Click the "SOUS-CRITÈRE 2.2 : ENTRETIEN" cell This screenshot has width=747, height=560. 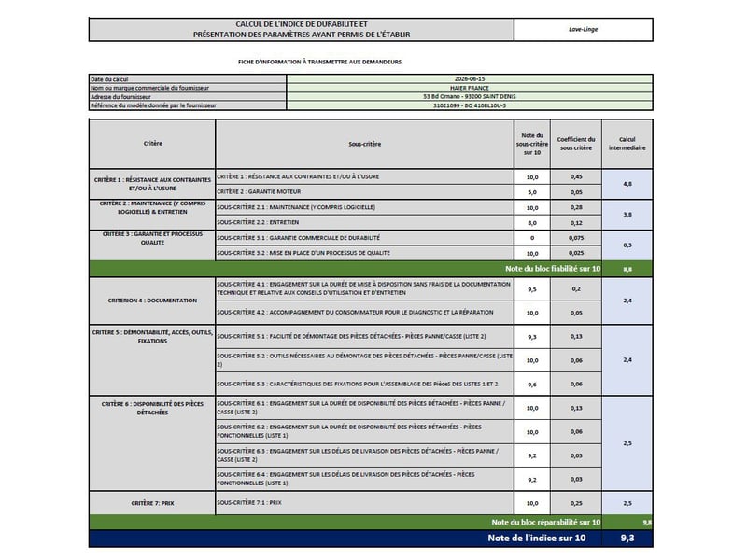pos(364,222)
